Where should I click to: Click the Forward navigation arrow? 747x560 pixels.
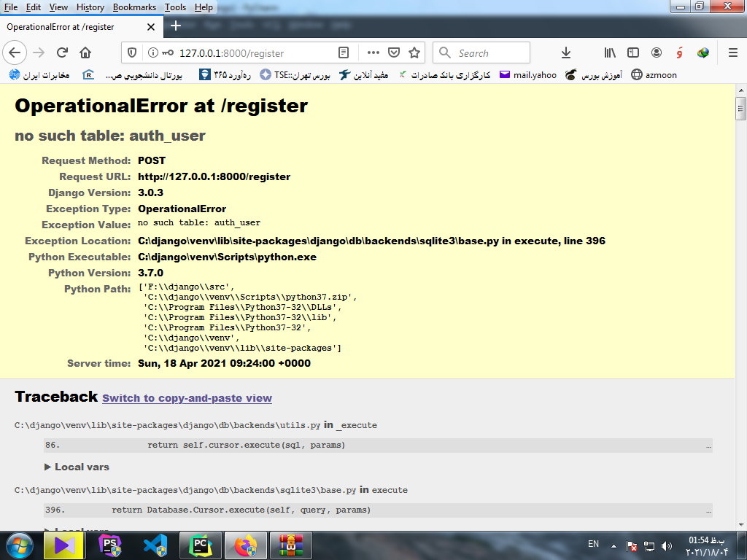click(x=39, y=52)
